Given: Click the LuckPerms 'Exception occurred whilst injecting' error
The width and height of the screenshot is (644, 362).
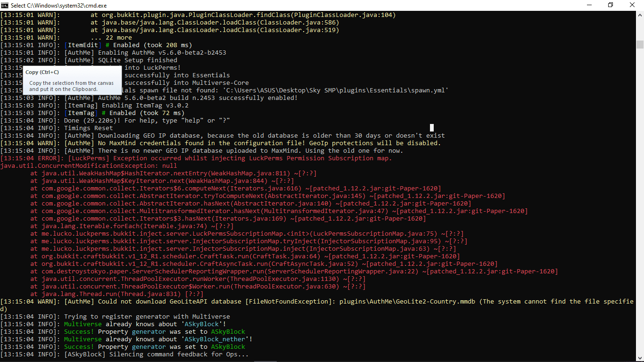Looking at the screenshot, I should click(x=196, y=158).
